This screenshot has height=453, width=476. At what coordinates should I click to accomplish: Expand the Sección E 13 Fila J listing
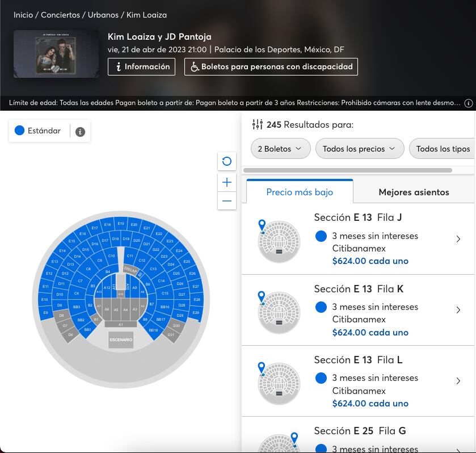(458, 238)
